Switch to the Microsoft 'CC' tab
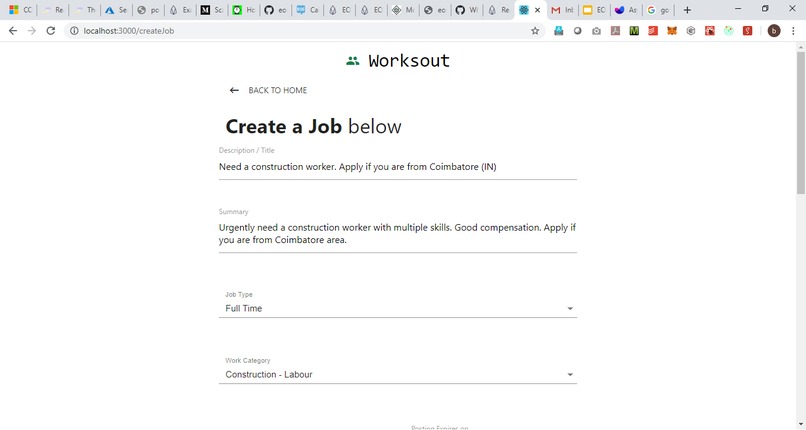 21,10
